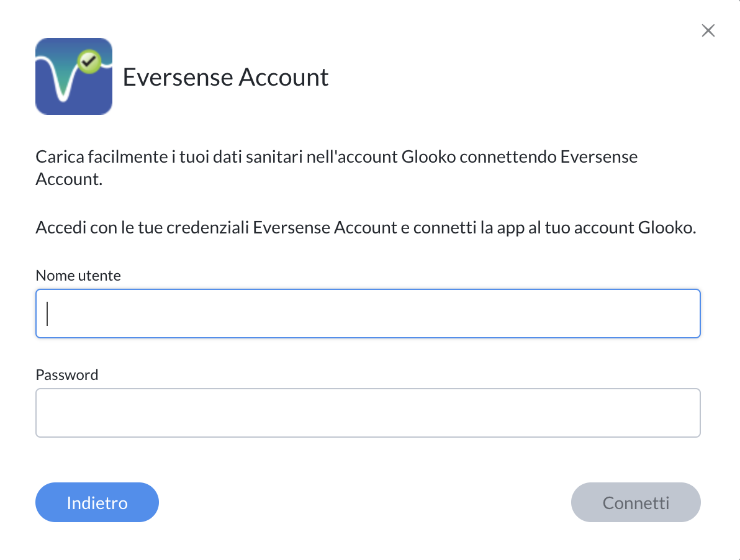740x560 pixels.
Task: Select the blue Indietro pill button
Action: click(97, 502)
